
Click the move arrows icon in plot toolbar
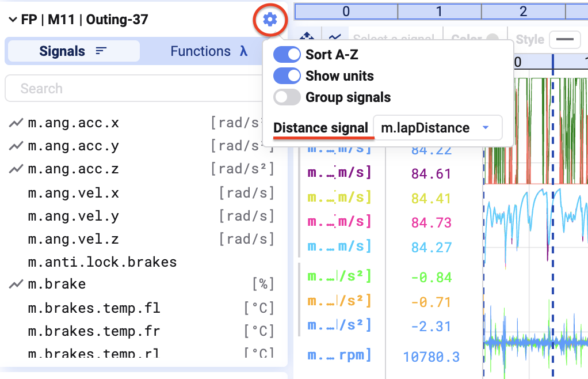point(307,37)
